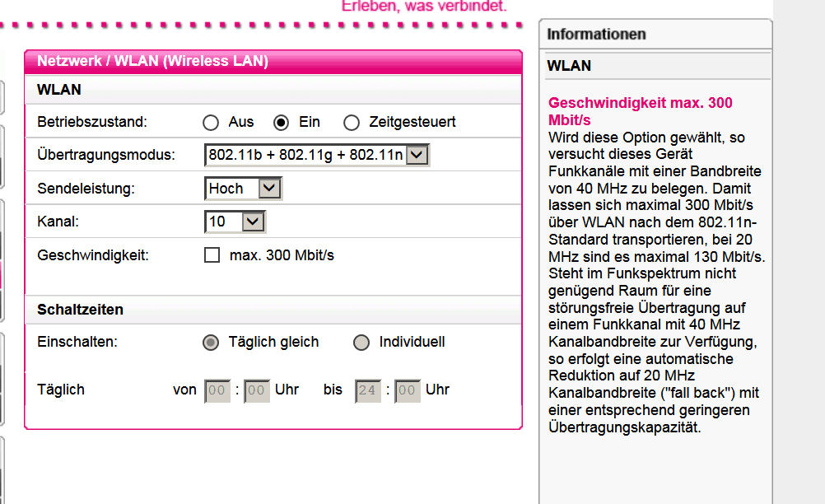Click the pink Geschwindigkeit max. 300 Mbit/s heading
825x504 pixels.
point(640,111)
